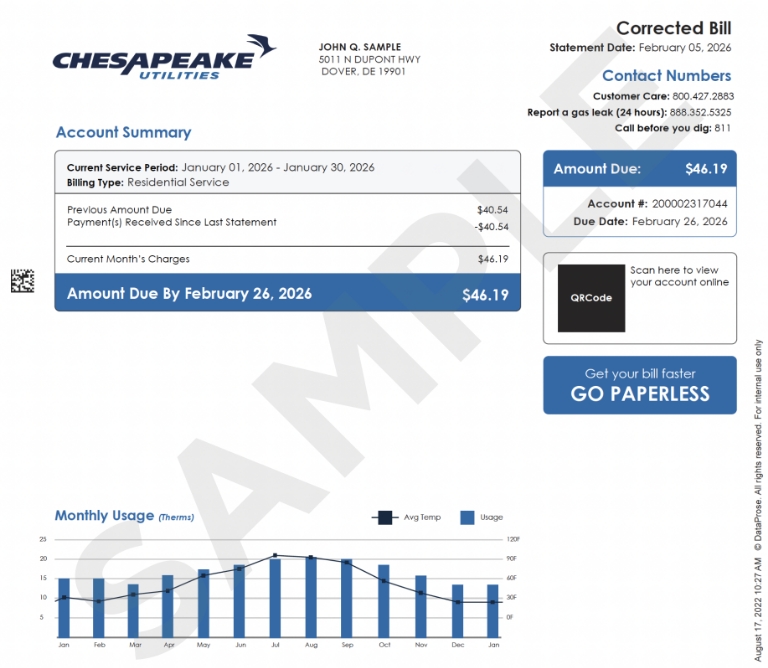Click the Amount Due $46.19 header box
Screen dimensions: 768x668
tap(640, 168)
